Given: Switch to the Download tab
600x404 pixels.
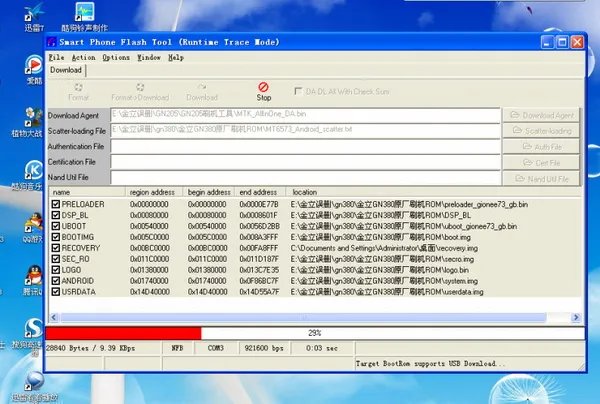Looking at the screenshot, I should (66, 70).
